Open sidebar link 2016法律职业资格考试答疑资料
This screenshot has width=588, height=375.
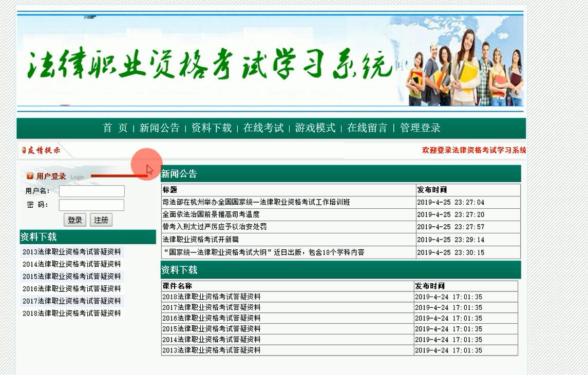pyautogui.click(x=72, y=289)
